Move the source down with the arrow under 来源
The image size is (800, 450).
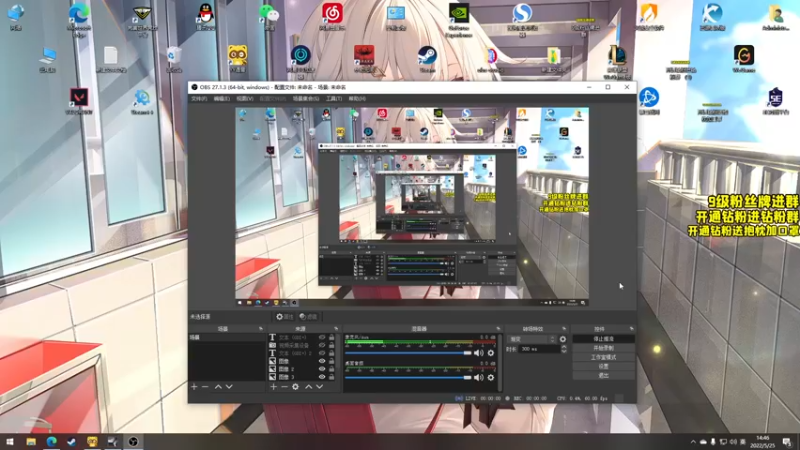(x=319, y=387)
